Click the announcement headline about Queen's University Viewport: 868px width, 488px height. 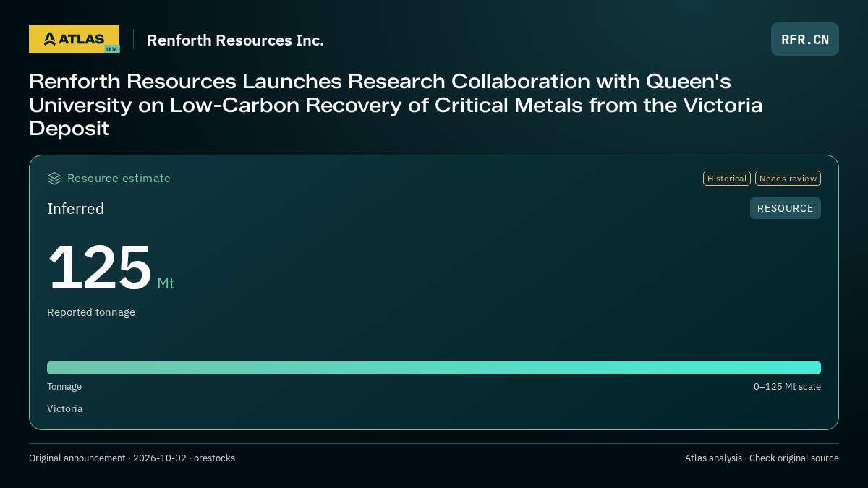(396, 105)
